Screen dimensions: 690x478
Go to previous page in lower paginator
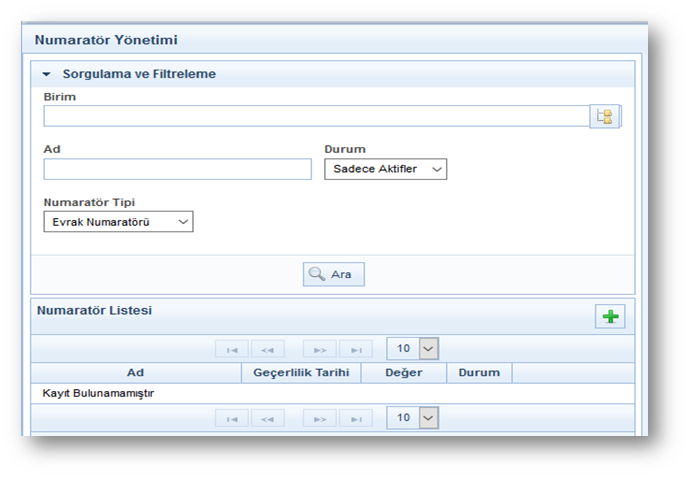267,418
